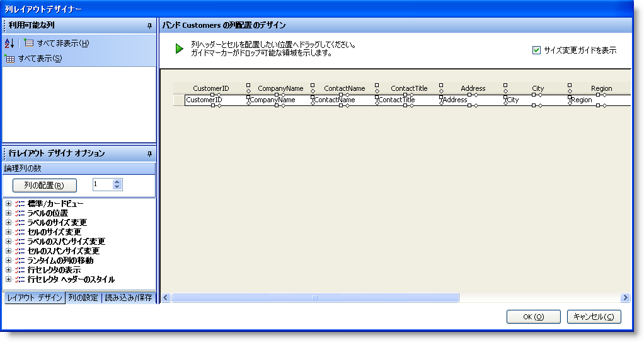Select the ContactName cell
This screenshot has height=342, width=644.
click(x=345, y=100)
